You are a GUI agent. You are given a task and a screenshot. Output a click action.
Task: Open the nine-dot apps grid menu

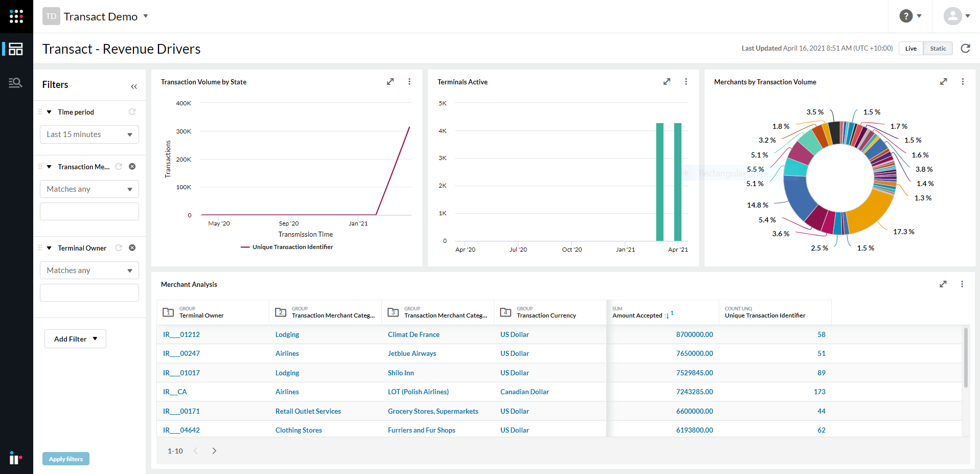click(16, 16)
